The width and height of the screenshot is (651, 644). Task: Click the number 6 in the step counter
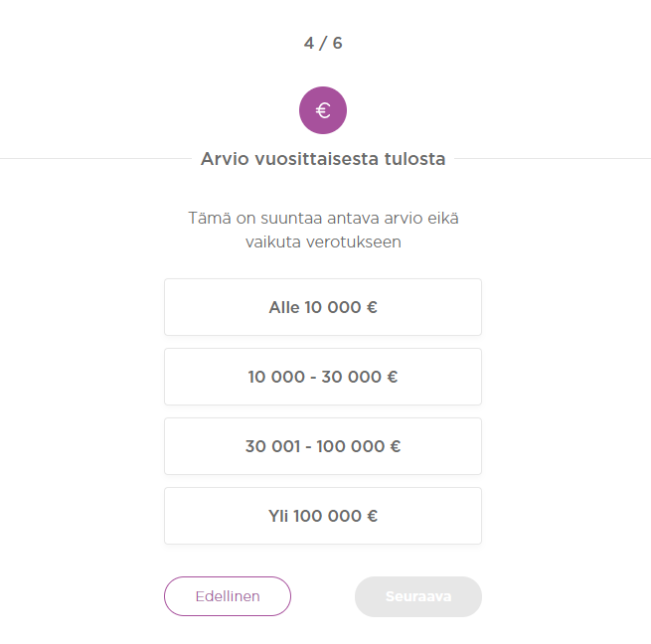tap(338, 43)
